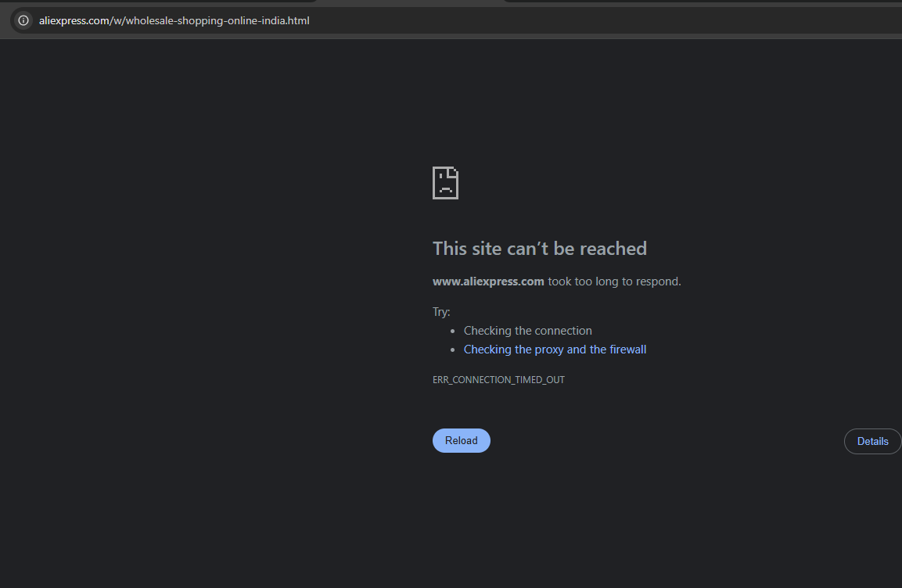Click the site information icon in address bar
Viewport: 902px width, 588px height.
pos(23,20)
